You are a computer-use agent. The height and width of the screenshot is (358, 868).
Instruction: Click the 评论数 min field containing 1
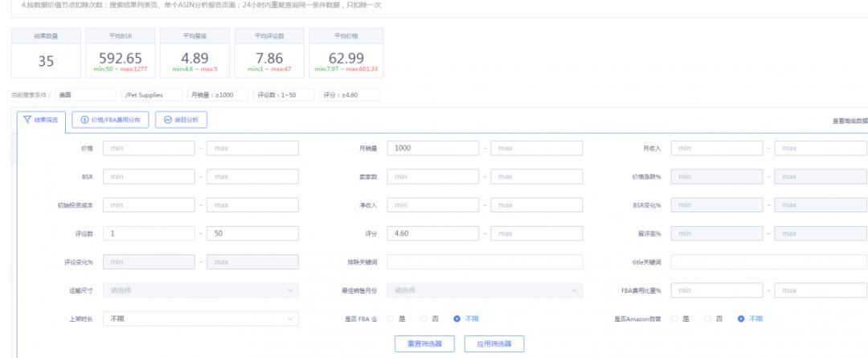click(x=149, y=233)
